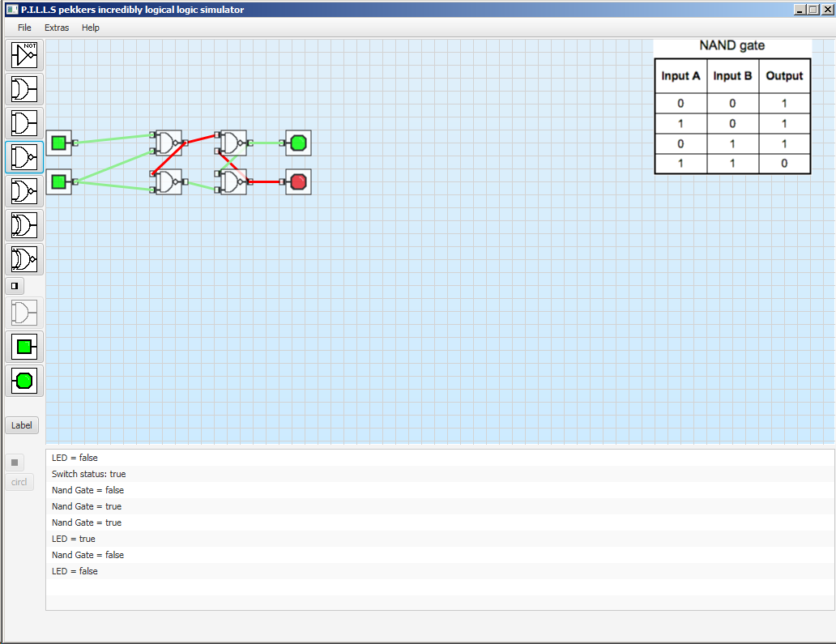Viewport: 836px width, 644px height.
Task: Select the green switch input tool
Action: tap(24, 347)
